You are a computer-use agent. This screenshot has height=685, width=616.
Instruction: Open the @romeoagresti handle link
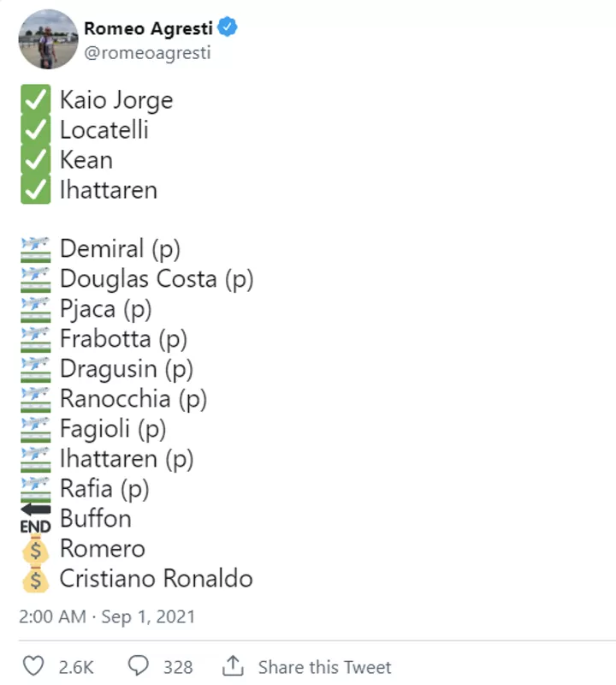pos(147,53)
